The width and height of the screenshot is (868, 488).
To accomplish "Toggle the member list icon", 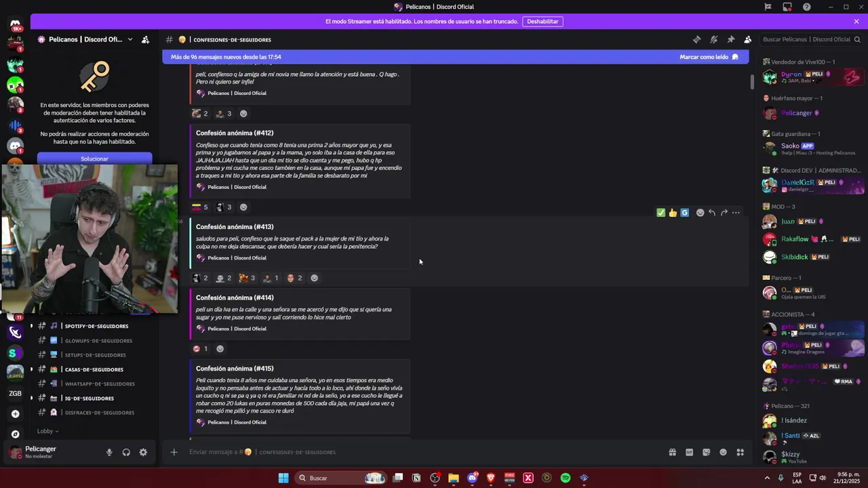I will pyautogui.click(x=747, y=39).
